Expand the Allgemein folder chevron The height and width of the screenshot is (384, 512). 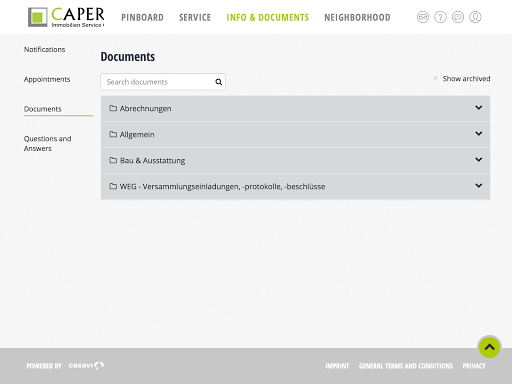coord(479,134)
